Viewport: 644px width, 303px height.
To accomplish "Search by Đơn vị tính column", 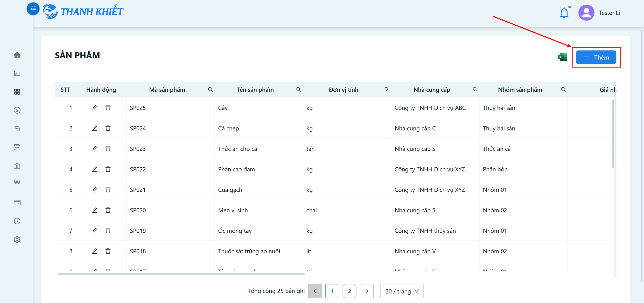I will [x=387, y=89].
